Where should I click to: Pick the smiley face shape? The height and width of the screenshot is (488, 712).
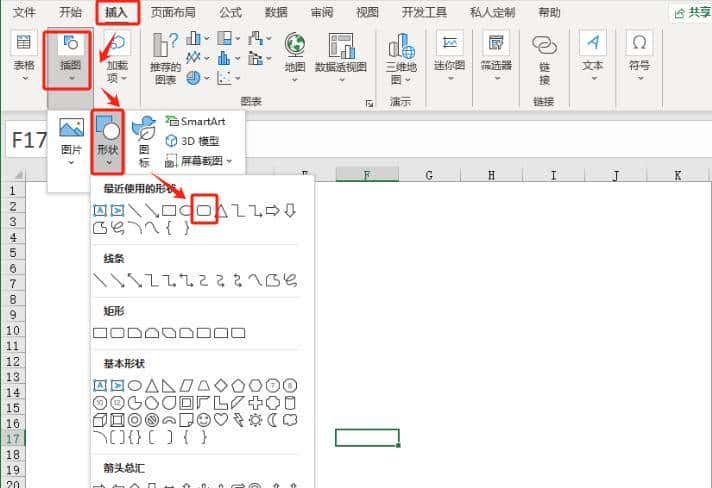[204, 420]
